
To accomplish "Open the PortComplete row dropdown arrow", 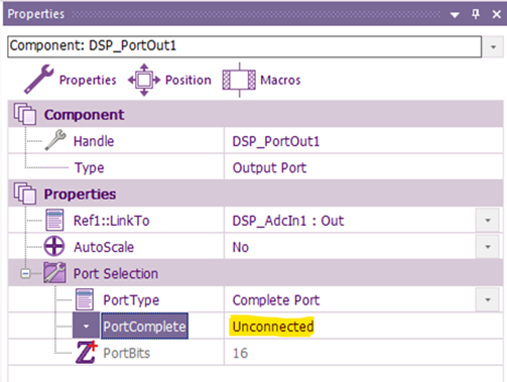I will (x=86, y=326).
